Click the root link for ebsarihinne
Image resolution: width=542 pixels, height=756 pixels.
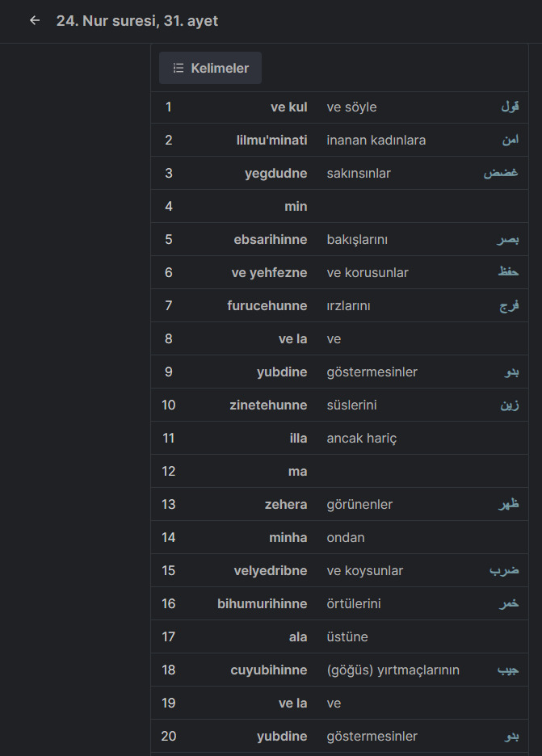(x=508, y=239)
